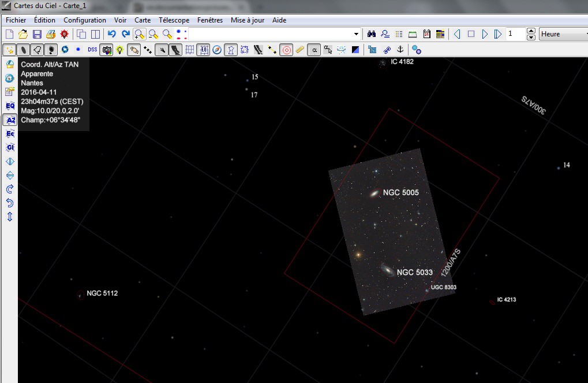Click the anchor lock icon
The height and width of the screenshot is (383, 588).
point(400,50)
